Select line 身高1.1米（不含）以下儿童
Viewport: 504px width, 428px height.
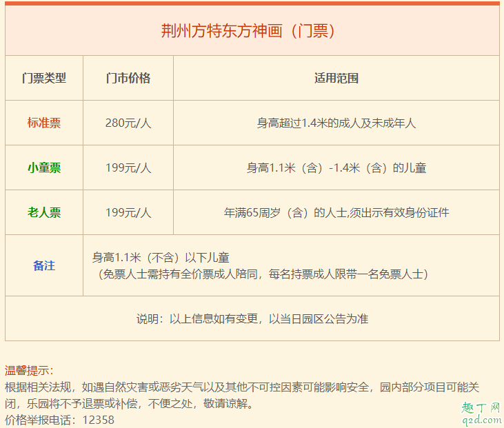click(x=161, y=257)
